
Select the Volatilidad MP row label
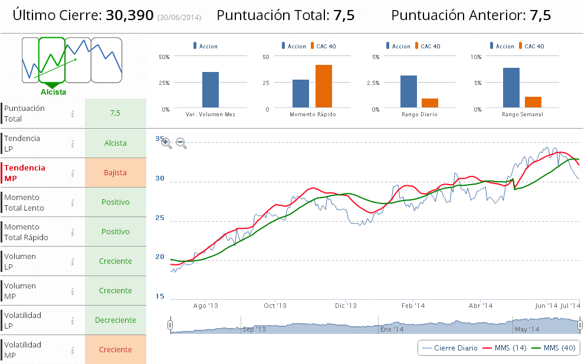[x=22, y=350]
